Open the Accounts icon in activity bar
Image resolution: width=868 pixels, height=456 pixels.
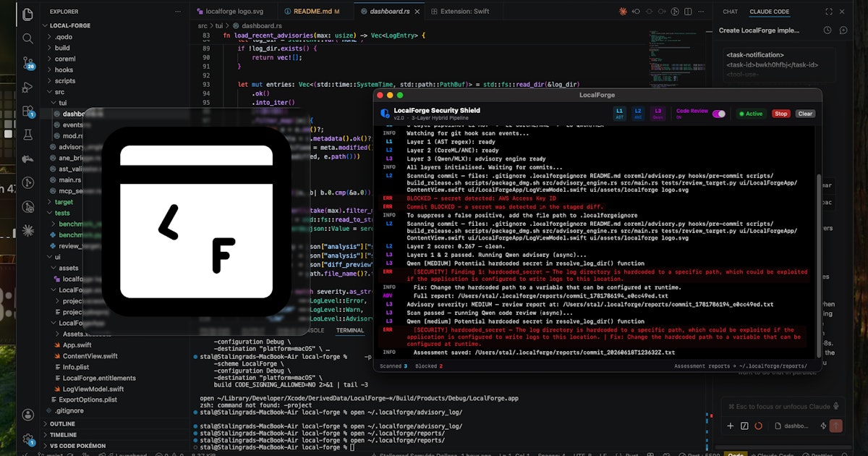coord(27,415)
